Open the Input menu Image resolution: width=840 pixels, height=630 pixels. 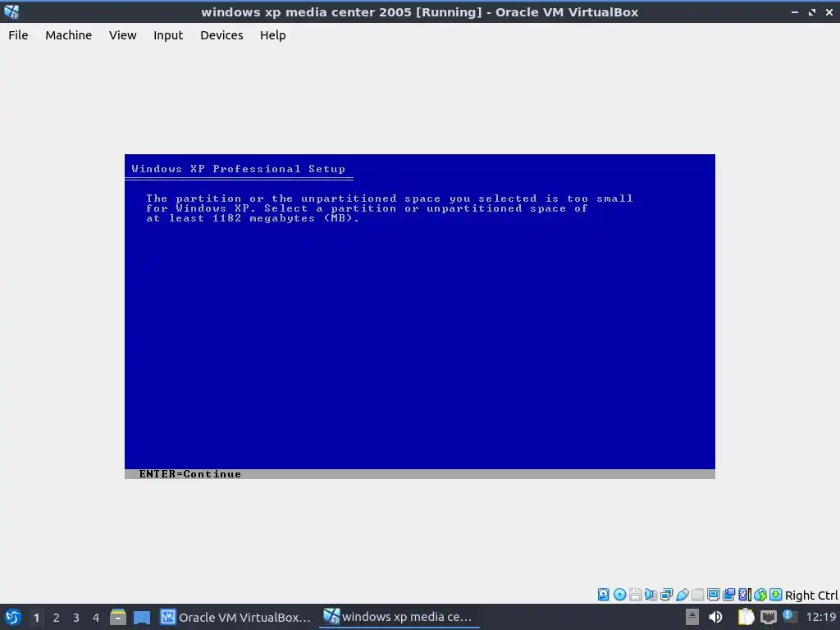coord(168,35)
